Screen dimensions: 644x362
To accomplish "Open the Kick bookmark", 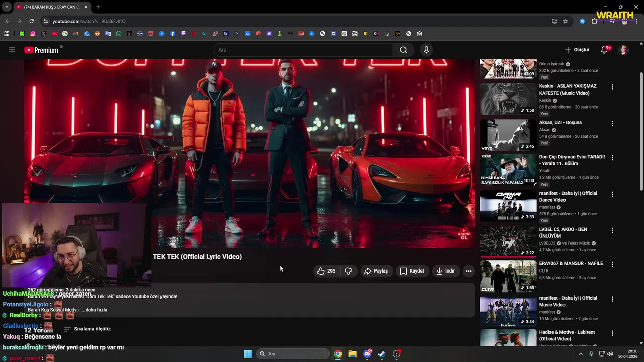I will (22, 34).
